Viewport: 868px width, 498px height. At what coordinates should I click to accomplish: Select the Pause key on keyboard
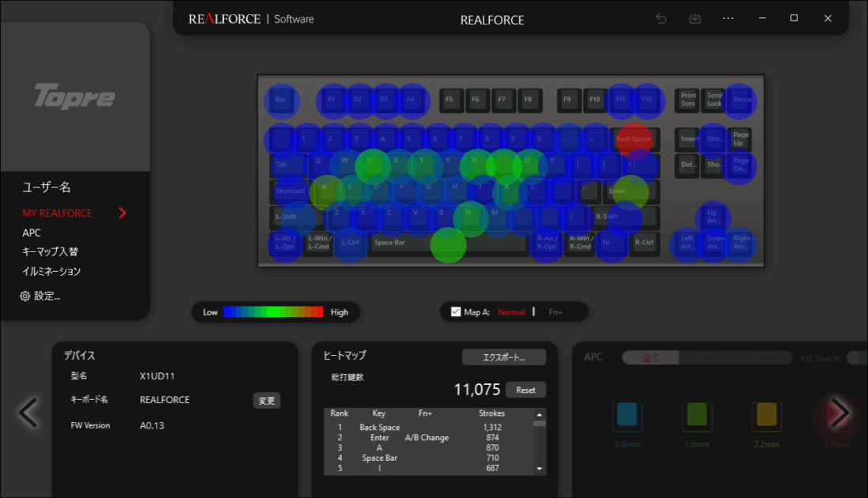pyautogui.click(x=740, y=100)
